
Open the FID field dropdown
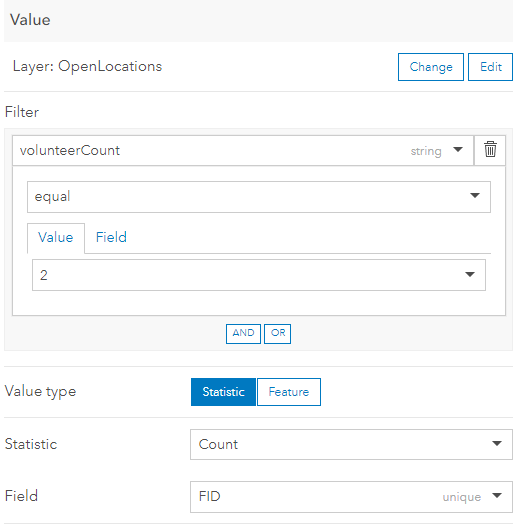351,497
